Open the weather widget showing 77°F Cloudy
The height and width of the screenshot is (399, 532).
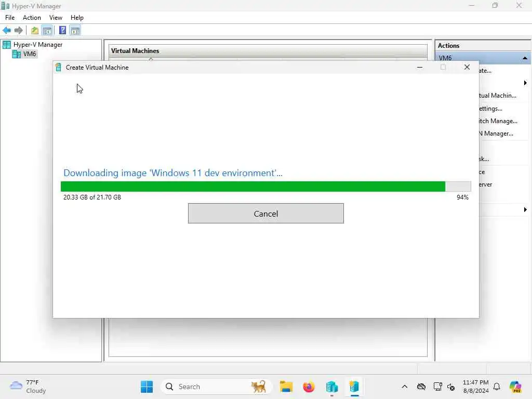pyautogui.click(x=28, y=387)
